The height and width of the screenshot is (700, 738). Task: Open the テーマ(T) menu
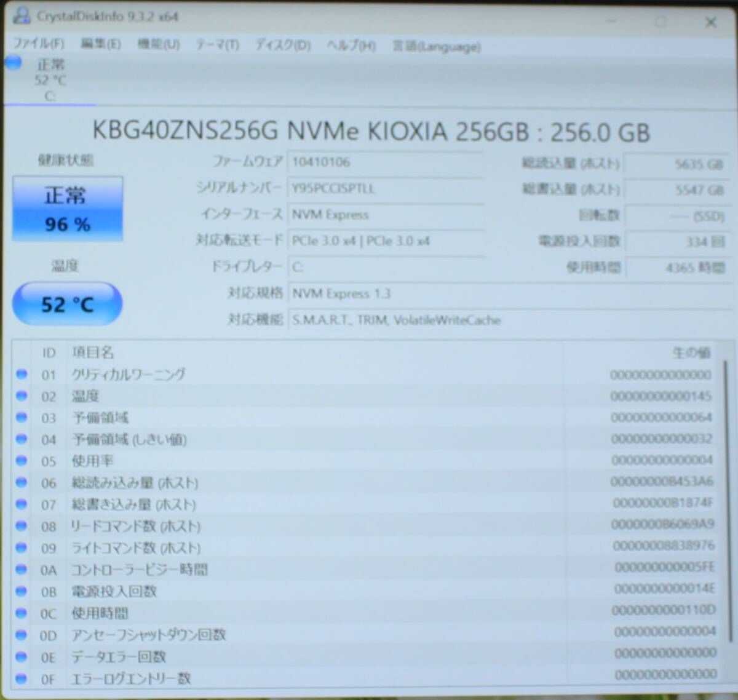click(x=217, y=45)
